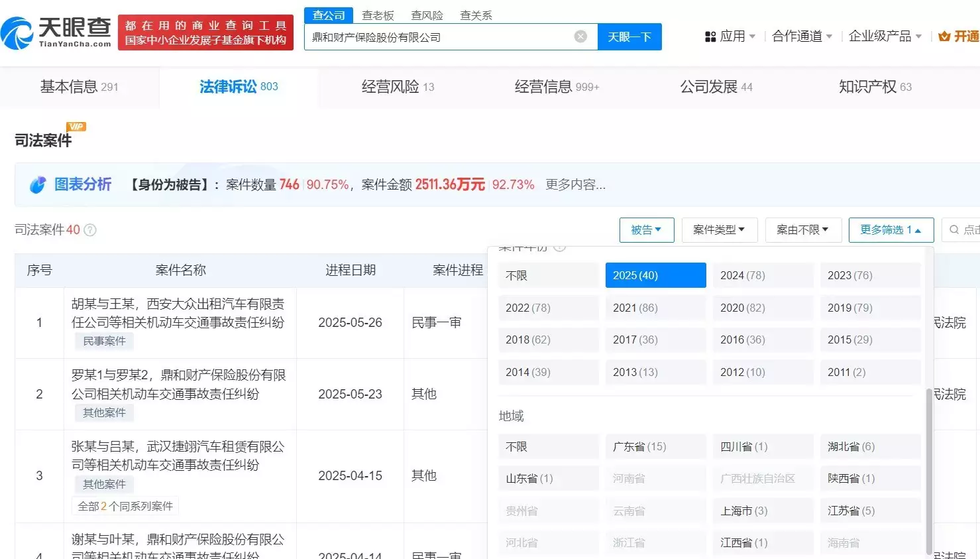The height and width of the screenshot is (559, 980).
Task: Select the 2022 (78) year filter
Action: pyautogui.click(x=549, y=308)
